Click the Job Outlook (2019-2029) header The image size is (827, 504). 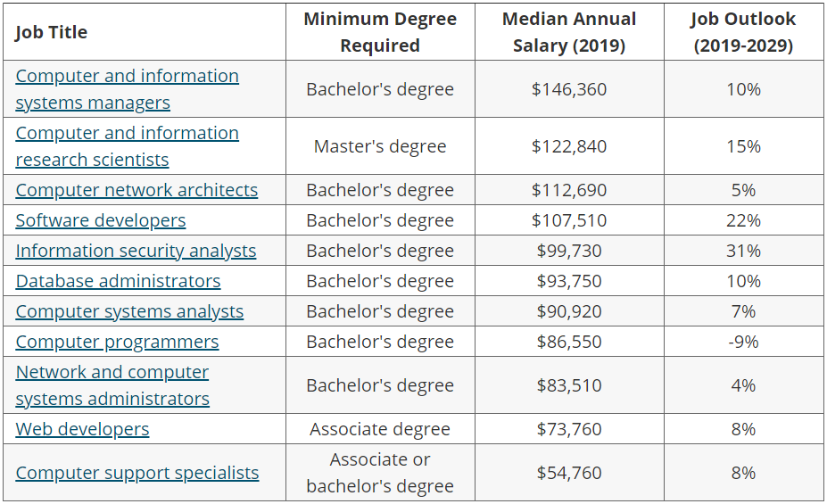743,32
